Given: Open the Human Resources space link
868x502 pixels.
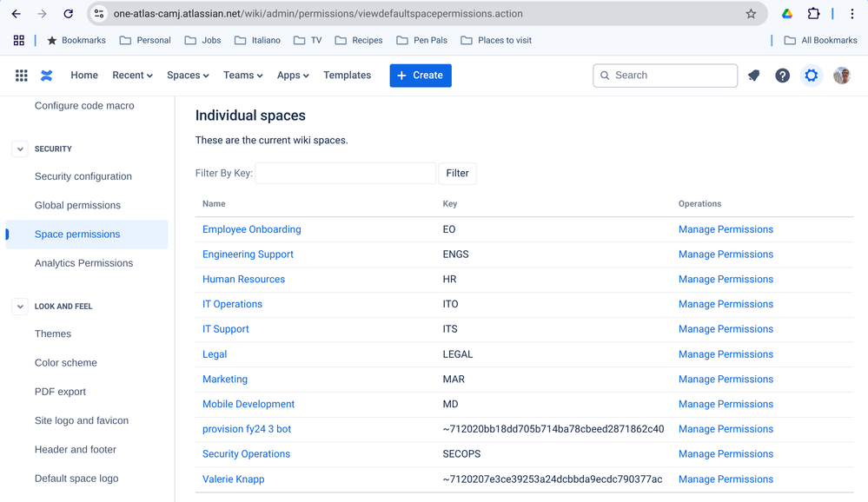Looking at the screenshot, I should click(243, 279).
